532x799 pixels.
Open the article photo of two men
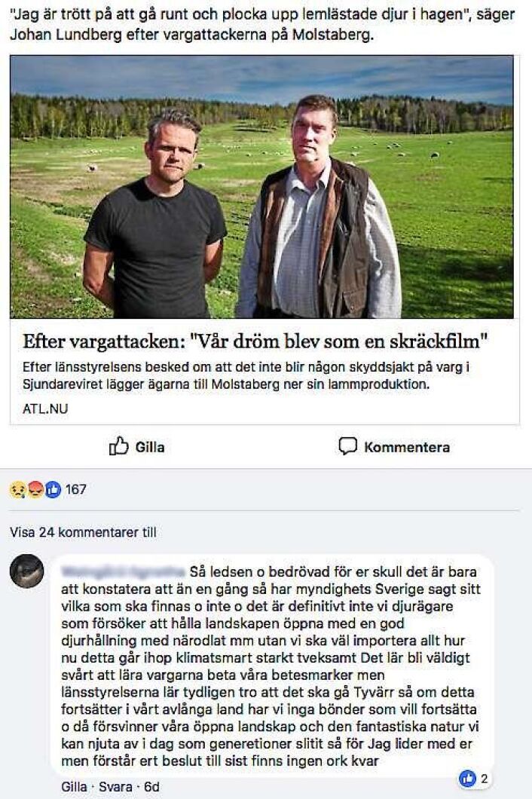pyautogui.click(x=262, y=186)
